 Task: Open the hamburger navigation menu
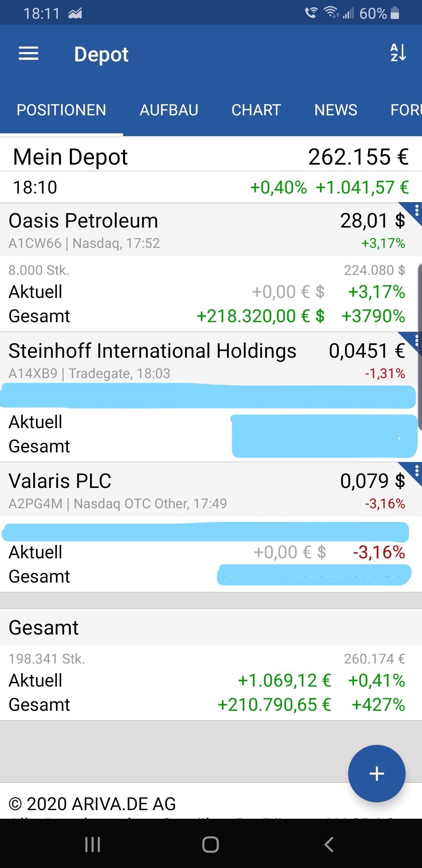[29, 54]
